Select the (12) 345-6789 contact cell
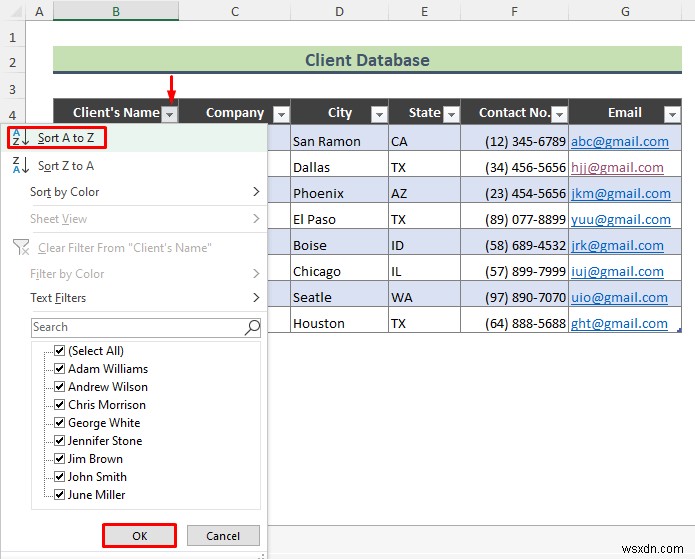The height and width of the screenshot is (559, 695). [515, 138]
